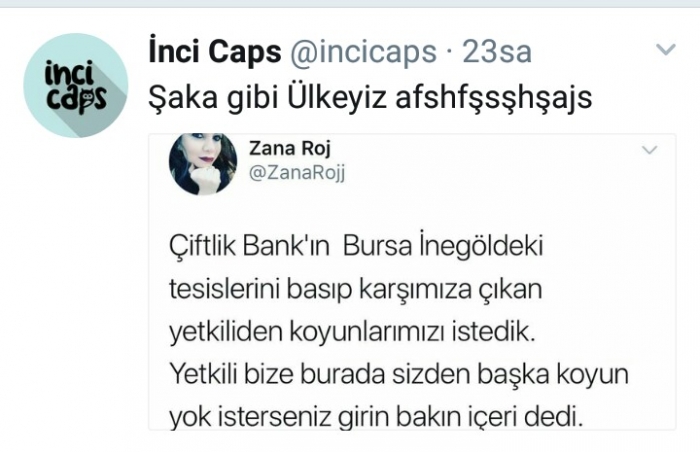700x452 pixels.
Task: Click the quoted line starting 'Çiftlik Bank'ın'
Action: (356, 247)
